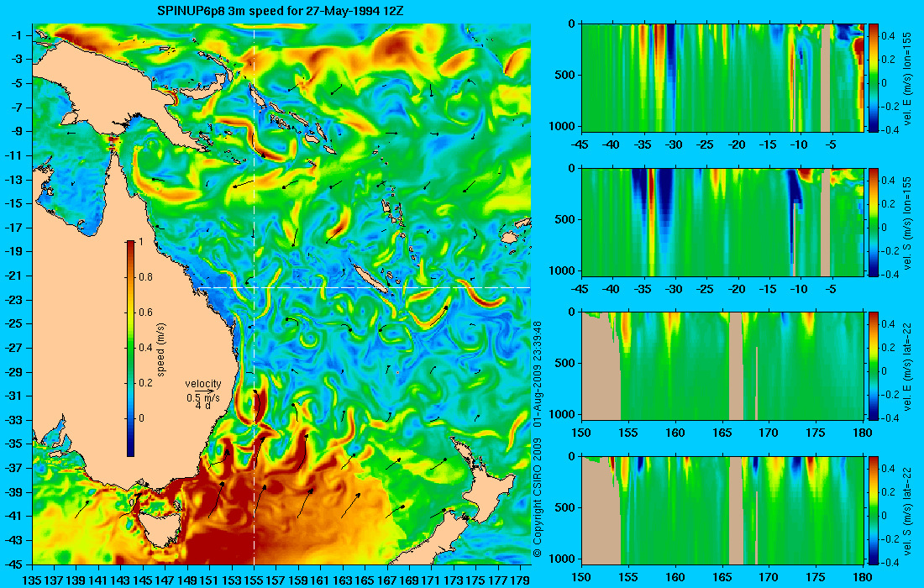924x588 pixels.
Task: Click the '179' longitude tick label on the map
Action: 520,580
